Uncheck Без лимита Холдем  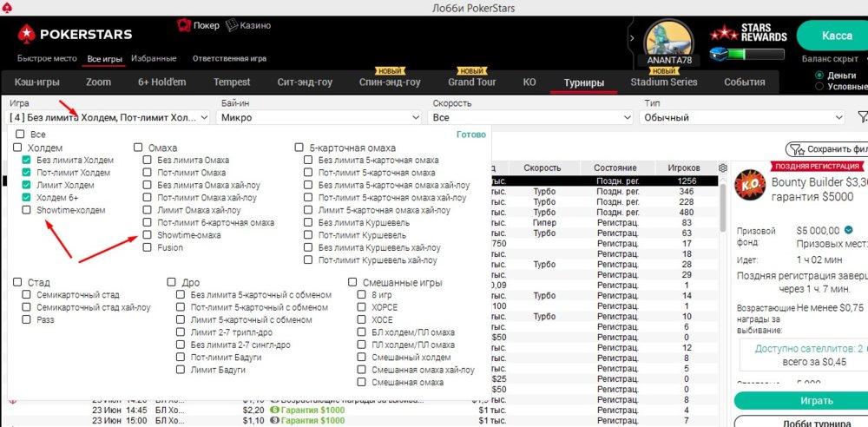27,160
